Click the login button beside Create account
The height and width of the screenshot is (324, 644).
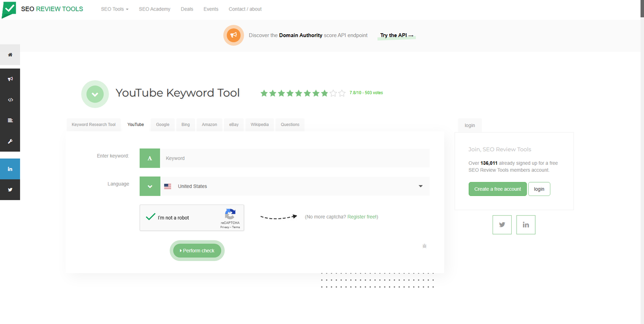(x=539, y=189)
